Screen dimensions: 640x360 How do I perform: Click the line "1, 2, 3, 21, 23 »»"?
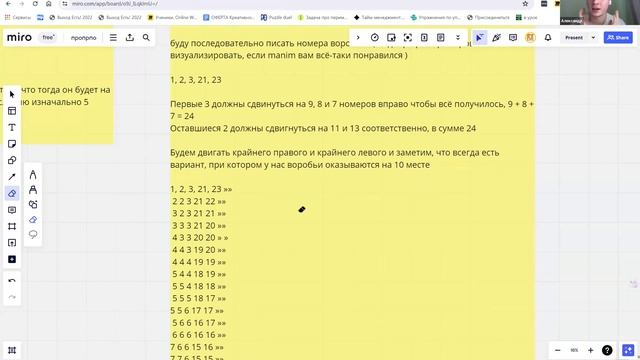(x=201, y=189)
